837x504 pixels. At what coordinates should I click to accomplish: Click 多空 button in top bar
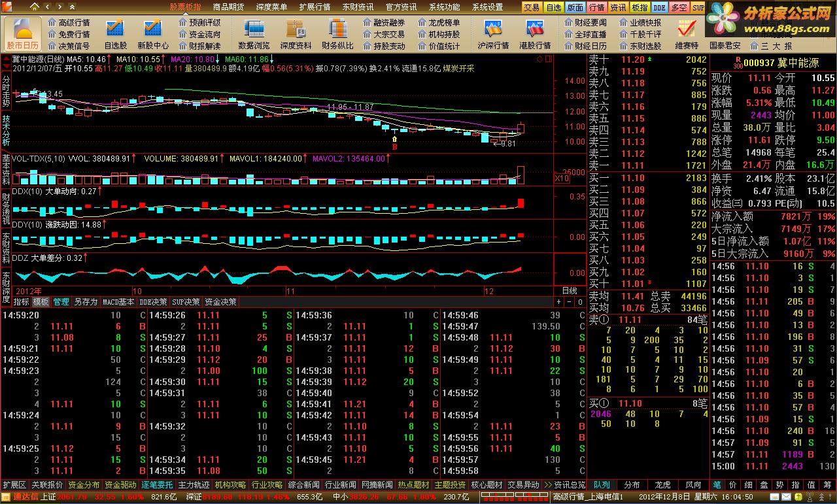(679, 7)
